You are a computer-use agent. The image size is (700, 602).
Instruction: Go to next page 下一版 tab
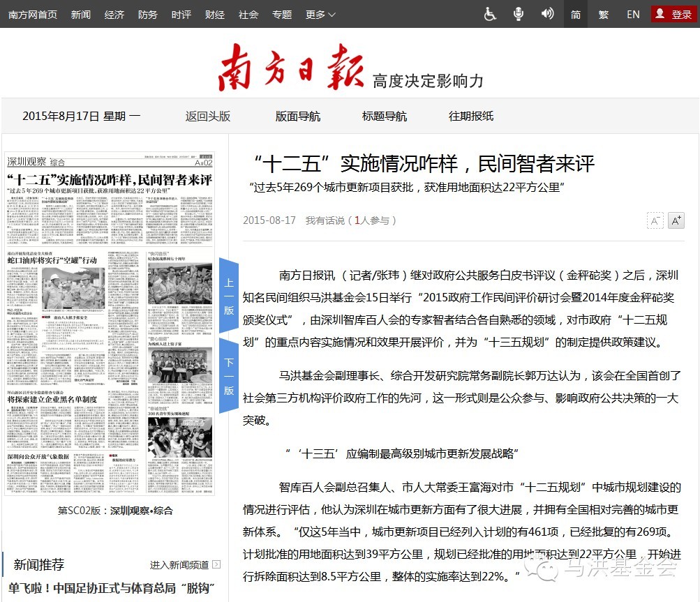229,376
